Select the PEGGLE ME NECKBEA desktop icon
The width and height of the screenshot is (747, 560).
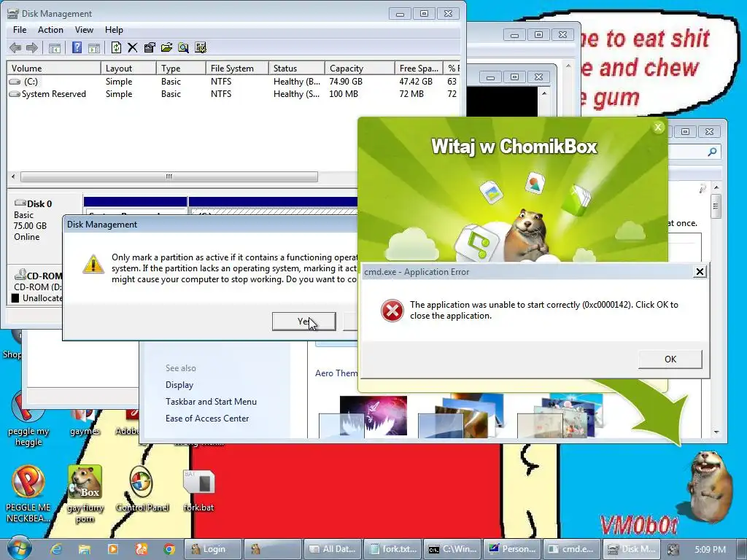point(28,494)
